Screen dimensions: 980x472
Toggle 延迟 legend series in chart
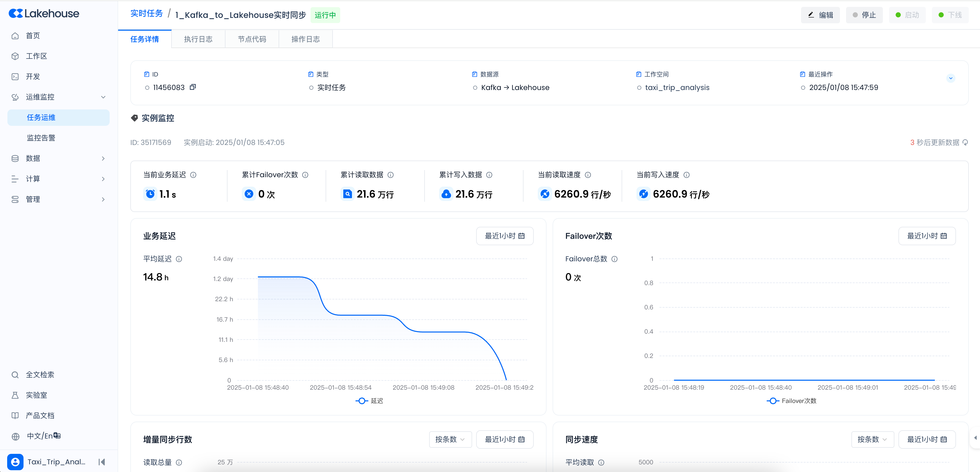tap(369, 401)
